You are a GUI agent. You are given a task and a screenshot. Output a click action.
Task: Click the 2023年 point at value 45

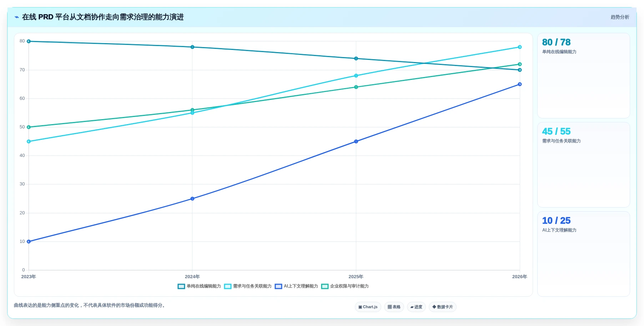pyautogui.click(x=29, y=142)
